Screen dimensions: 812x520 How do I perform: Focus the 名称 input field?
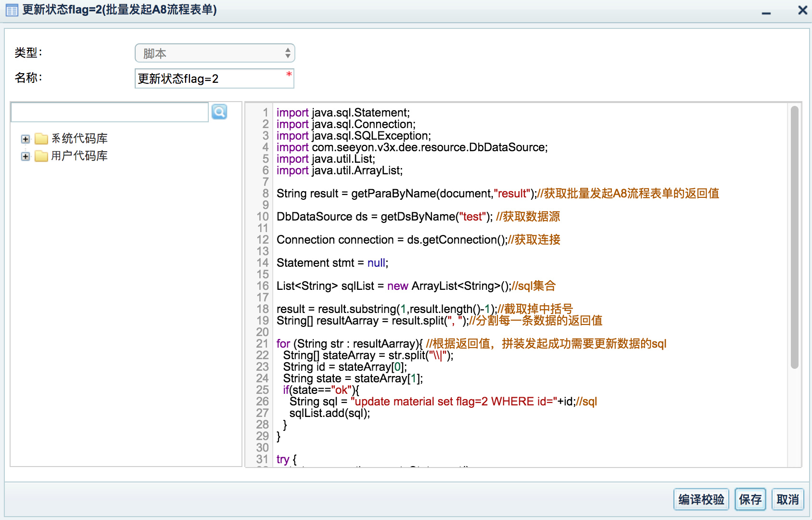click(x=212, y=79)
